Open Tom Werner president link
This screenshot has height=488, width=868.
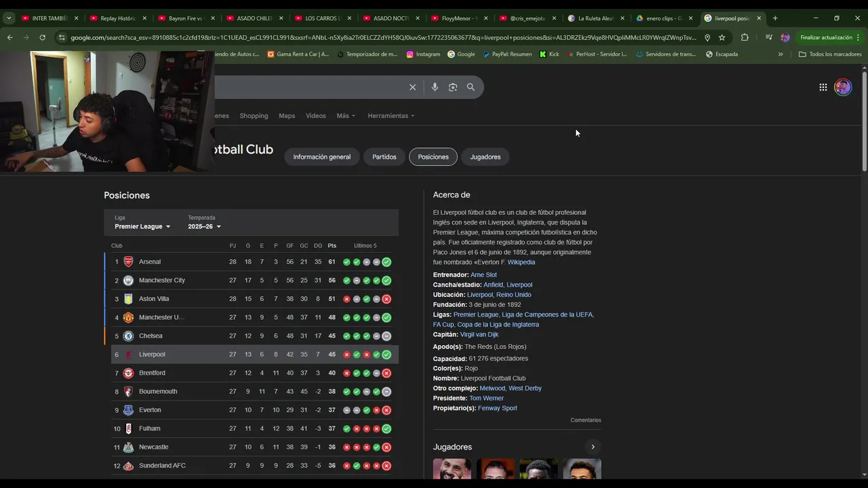click(x=486, y=399)
